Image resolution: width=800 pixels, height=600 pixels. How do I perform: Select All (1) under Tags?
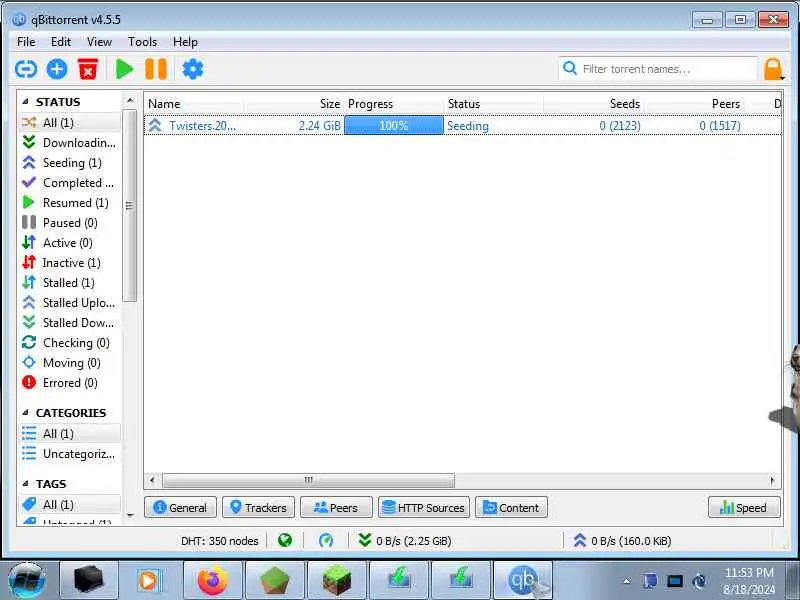tap(70, 505)
